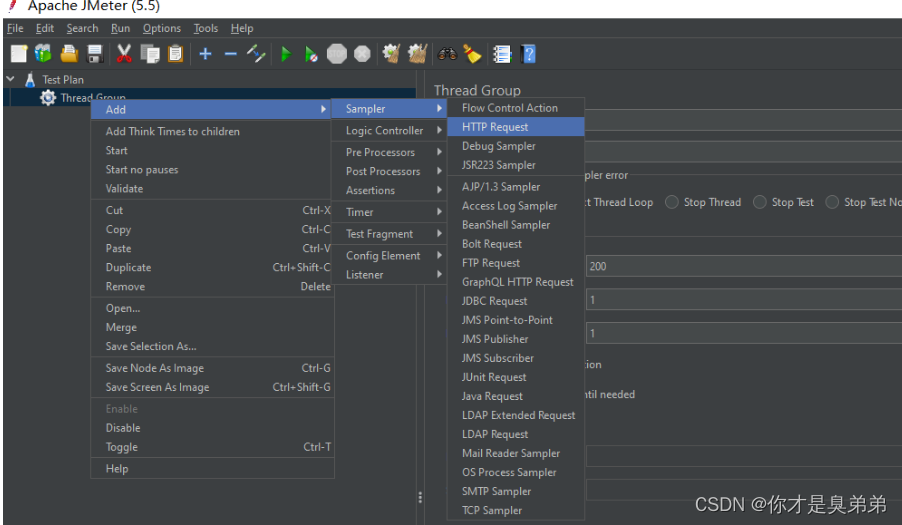Expand the Add submenu
This screenshot has width=902, height=525.
(209, 109)
